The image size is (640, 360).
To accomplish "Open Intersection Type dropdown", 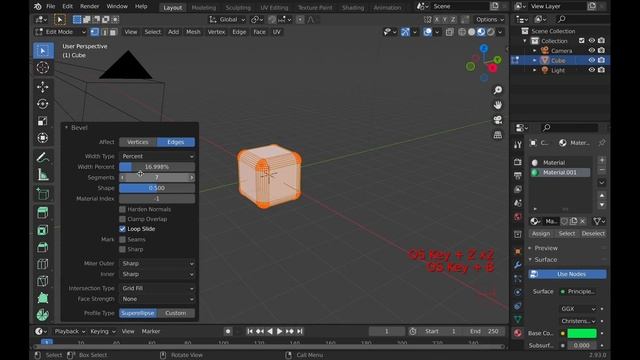I will coord(157,288).
